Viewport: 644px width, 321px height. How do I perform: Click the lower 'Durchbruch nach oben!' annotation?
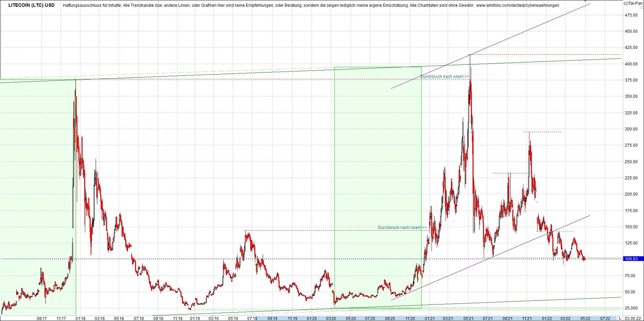tap(402, 228)
